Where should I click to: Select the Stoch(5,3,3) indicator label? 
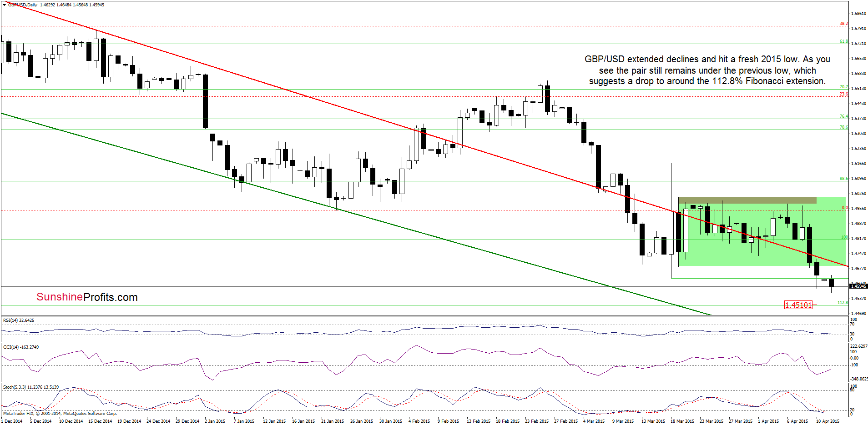[x=31, y=387]
